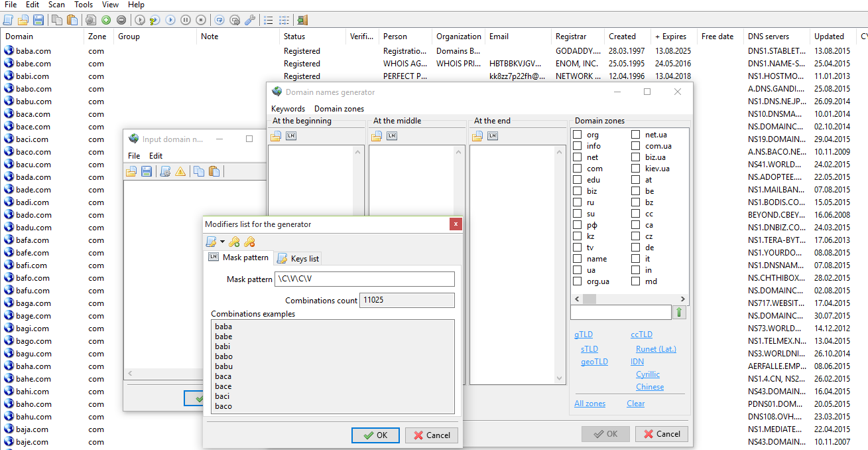Open the Scan menu

[x=56, y=5]
